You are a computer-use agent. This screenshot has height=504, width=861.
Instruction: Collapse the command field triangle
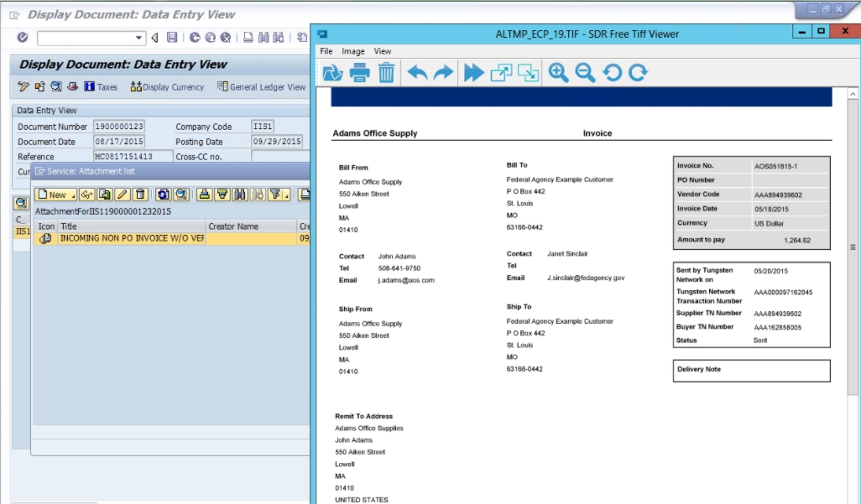(155, 38)
